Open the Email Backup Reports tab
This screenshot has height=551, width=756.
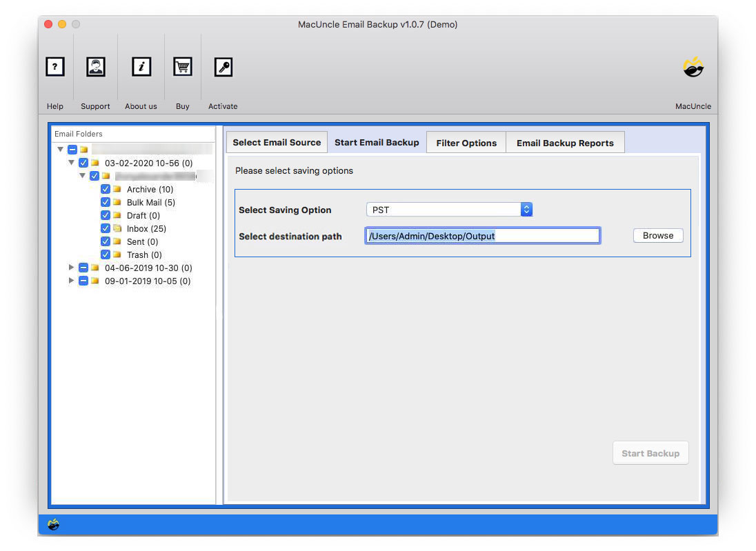coord(565,143)
